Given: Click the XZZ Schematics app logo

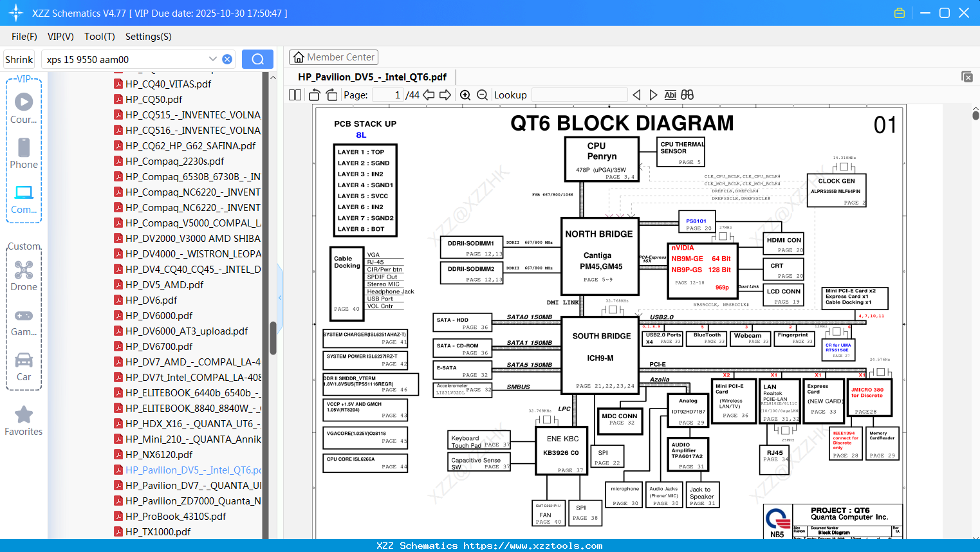Looking at the screenshot, I should click(15, 13).
